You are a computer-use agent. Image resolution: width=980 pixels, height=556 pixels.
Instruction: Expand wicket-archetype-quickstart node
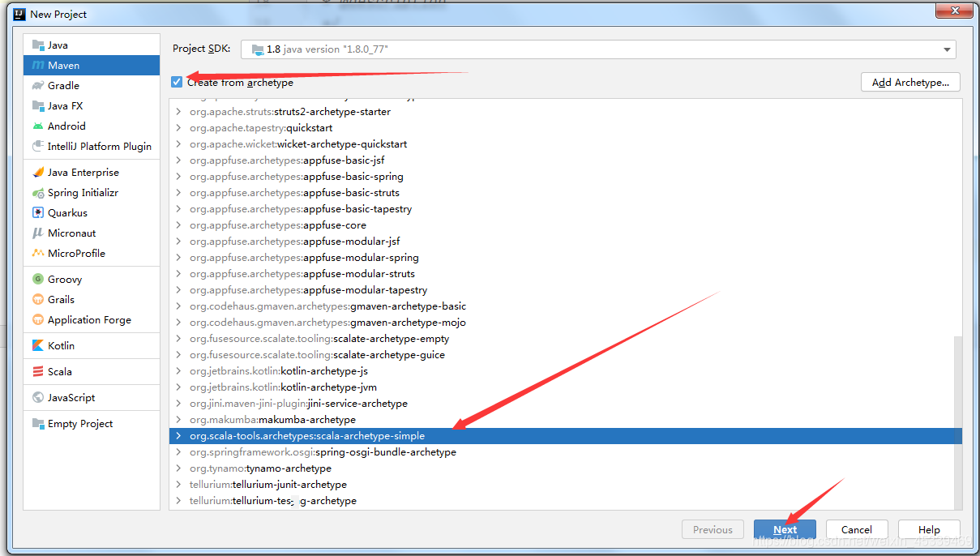[x=178, y=144]
